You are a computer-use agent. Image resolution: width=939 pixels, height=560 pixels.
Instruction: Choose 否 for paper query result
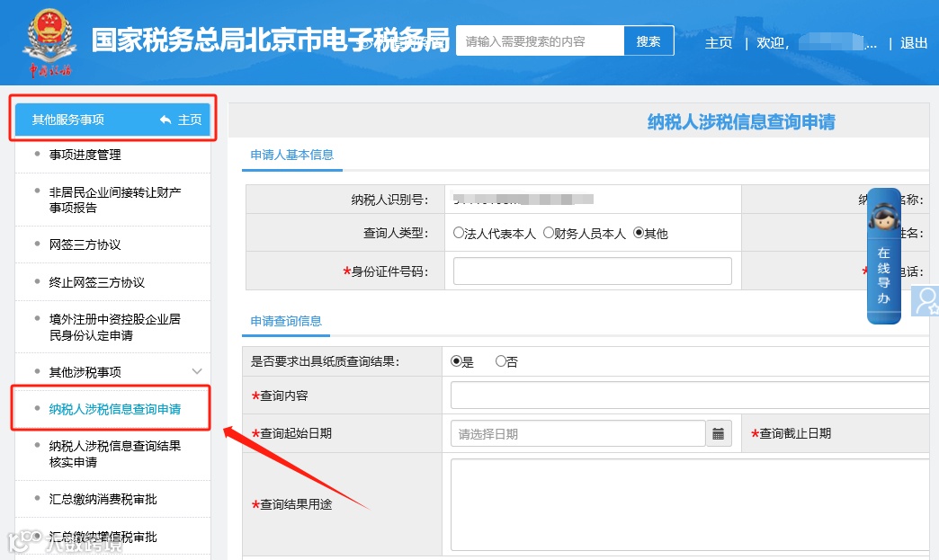click(x=501, y=361)
